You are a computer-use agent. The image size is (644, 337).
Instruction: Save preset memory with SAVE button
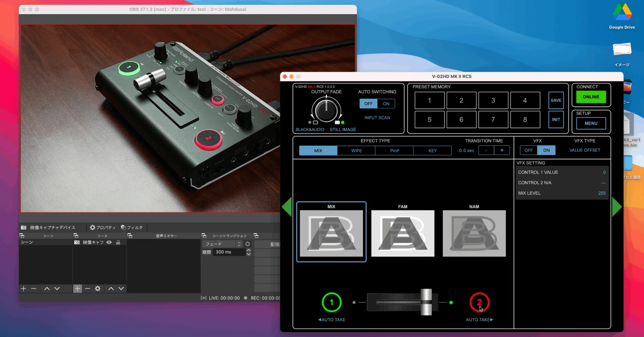pyautogui.click(x=556, y=100)
